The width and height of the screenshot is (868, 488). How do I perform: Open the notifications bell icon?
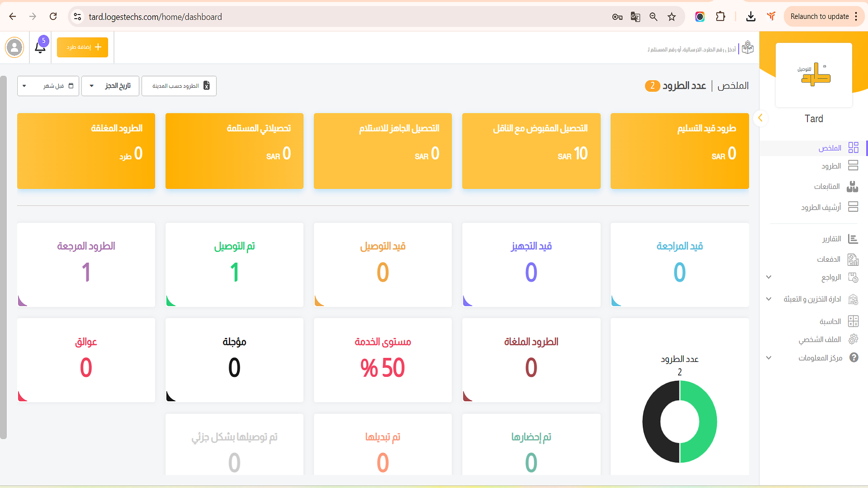point(40,47)
